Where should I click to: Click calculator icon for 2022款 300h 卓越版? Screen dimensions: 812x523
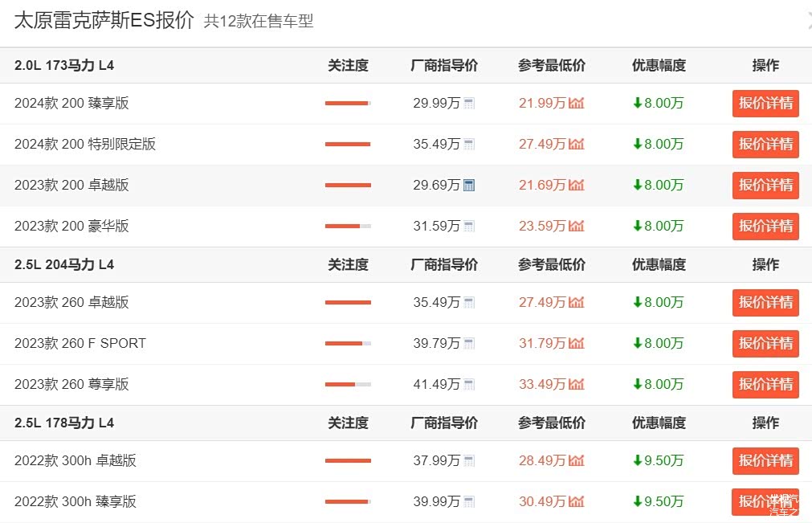tap(469, 461)
